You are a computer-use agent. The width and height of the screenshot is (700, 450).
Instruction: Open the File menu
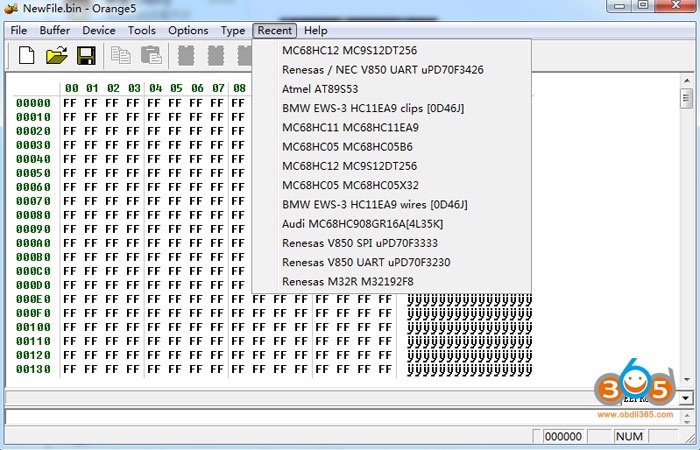coord(19,30)
